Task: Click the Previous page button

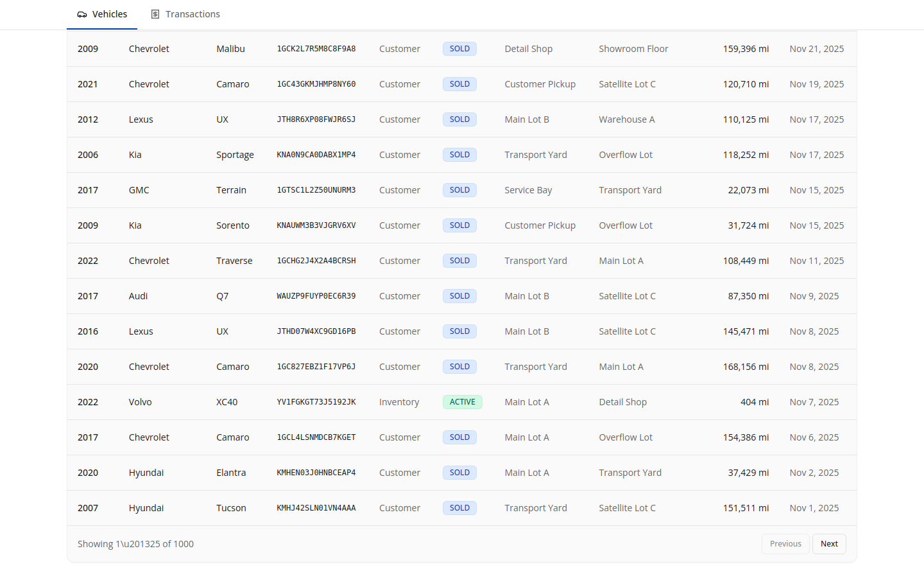Action: point(785,544)
